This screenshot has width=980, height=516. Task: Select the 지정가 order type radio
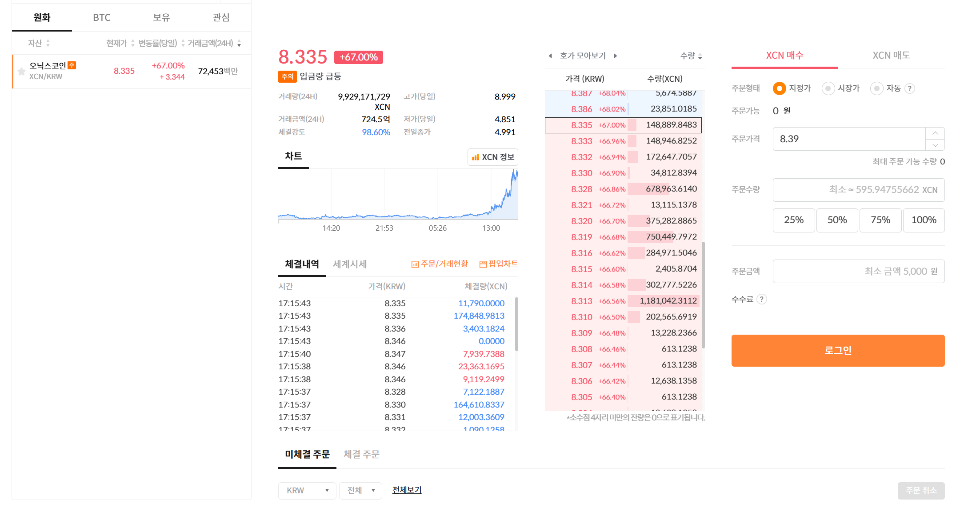779,88
